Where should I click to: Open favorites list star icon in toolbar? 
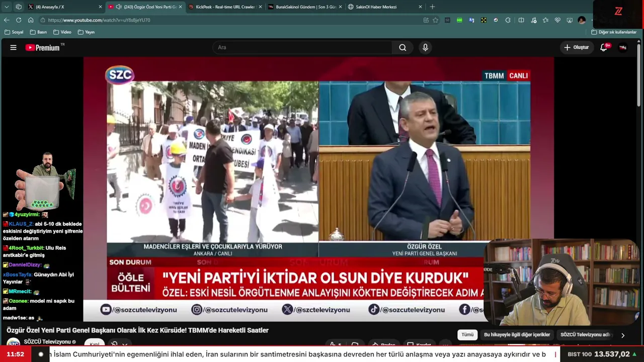545,20
